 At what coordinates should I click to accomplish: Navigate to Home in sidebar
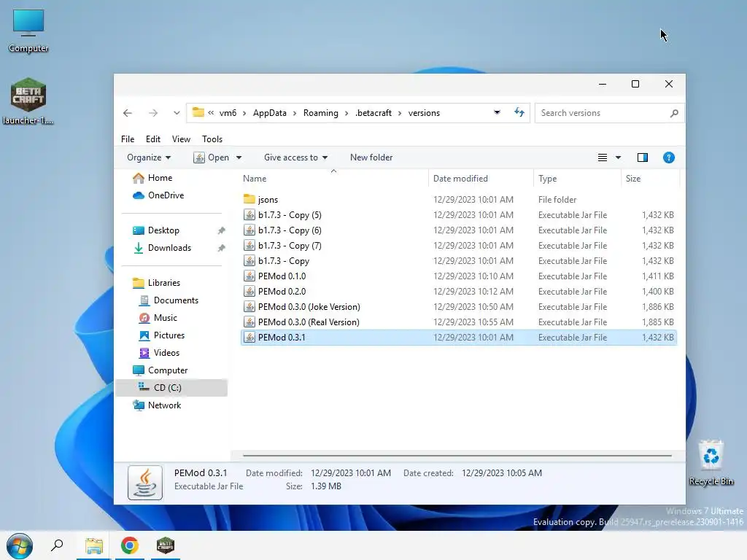(152, 178)
